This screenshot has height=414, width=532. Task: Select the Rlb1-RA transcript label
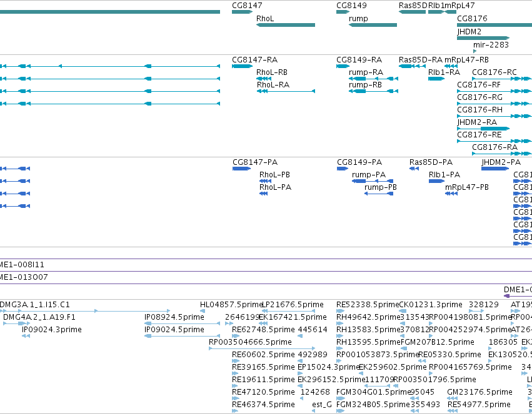444,72
